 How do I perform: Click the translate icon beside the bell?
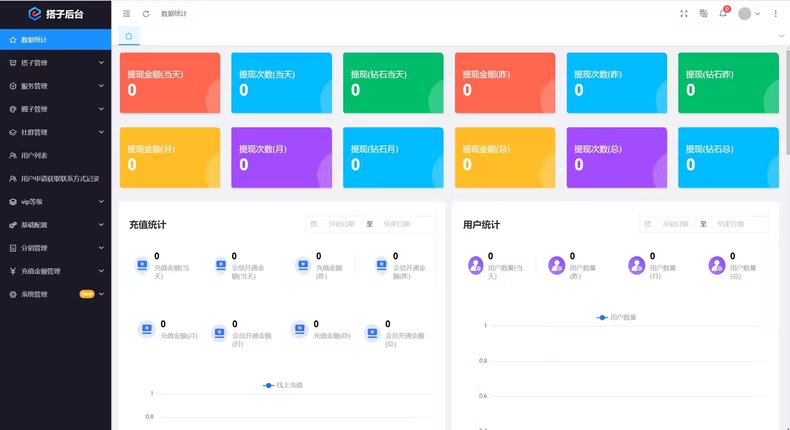click(x=704, y=14)
